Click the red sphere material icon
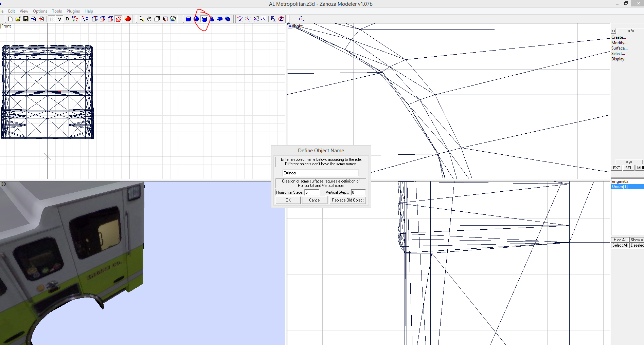Image resolution: width=644 pixels, height=345 pixels. coord(128,19)
